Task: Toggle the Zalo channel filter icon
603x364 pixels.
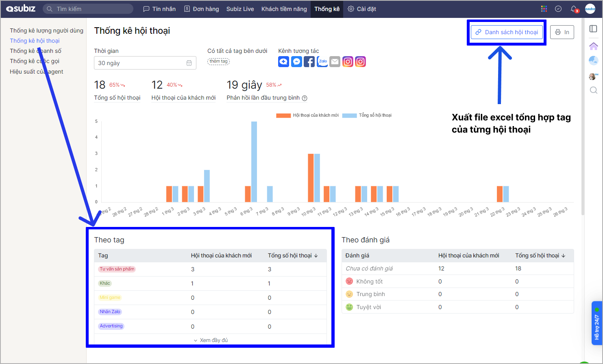Action: 322,62
